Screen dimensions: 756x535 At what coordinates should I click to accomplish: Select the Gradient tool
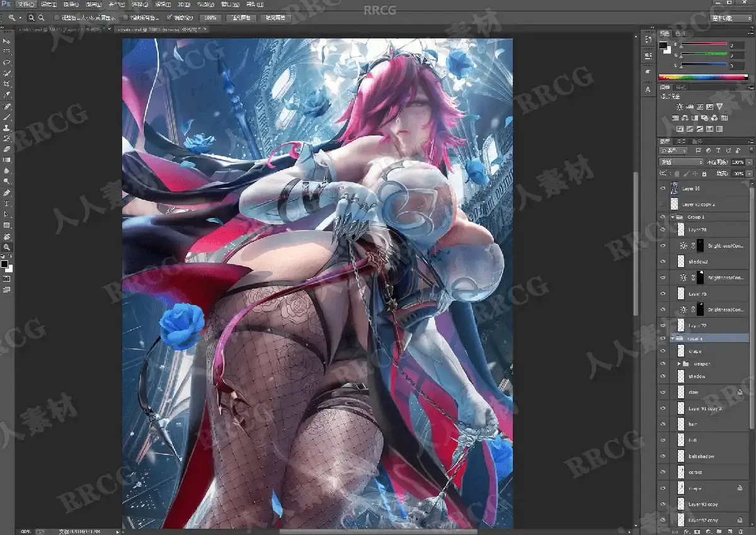7,160
